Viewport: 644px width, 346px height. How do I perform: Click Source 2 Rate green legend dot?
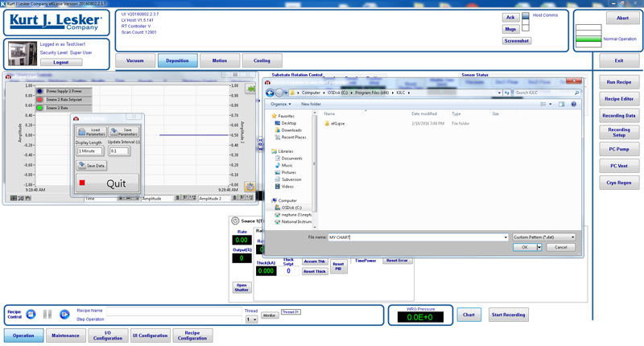coord(39,108)
